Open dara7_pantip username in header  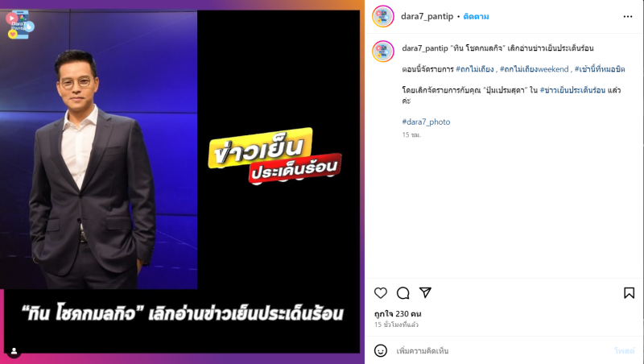click(427, 16)
